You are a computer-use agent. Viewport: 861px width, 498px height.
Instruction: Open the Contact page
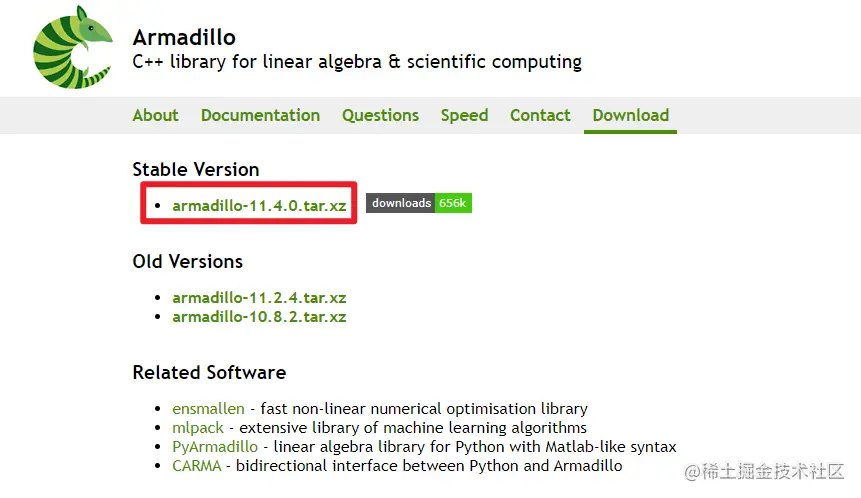pos(540,115)
